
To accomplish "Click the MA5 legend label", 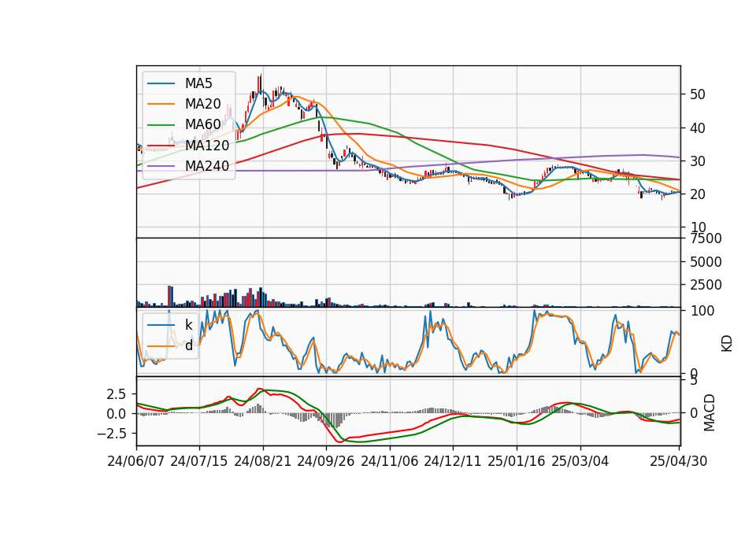I will coord(198,83).
